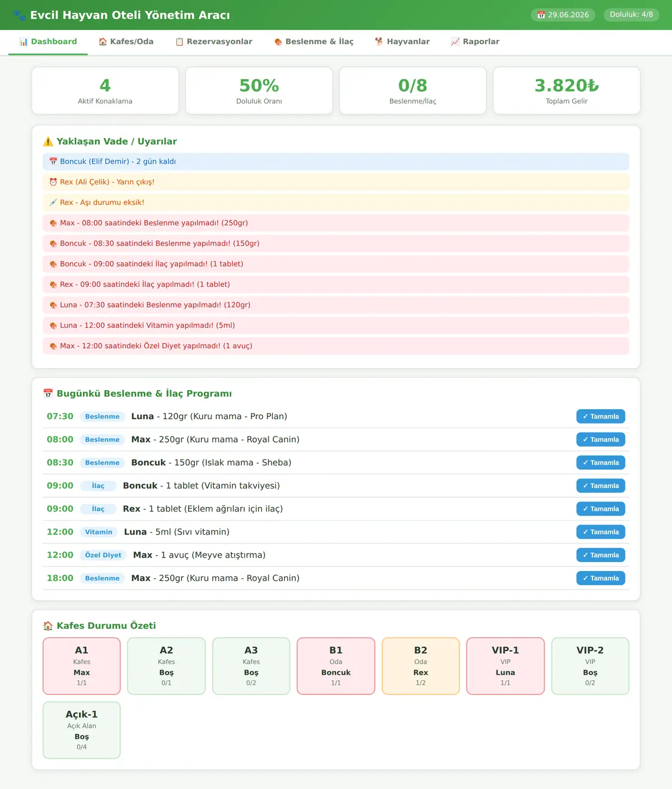
Task: Click the Doluluk: 4/8 badge in header
Action: (x=632, y=15)
